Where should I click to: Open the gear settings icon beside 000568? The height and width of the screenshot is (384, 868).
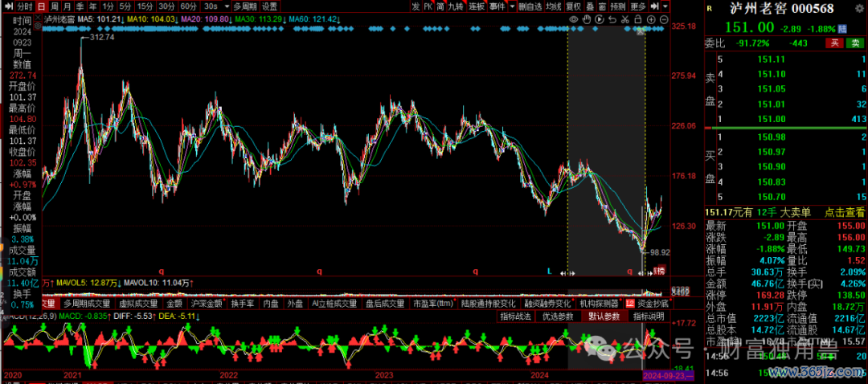(x=859, y=8)
